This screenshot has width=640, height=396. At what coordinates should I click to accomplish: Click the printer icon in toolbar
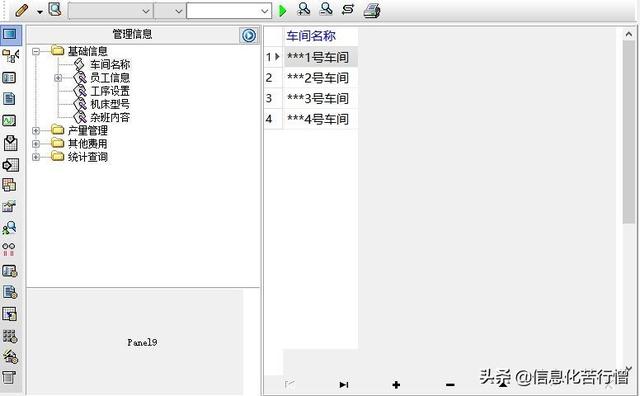(x=372, y=10)
